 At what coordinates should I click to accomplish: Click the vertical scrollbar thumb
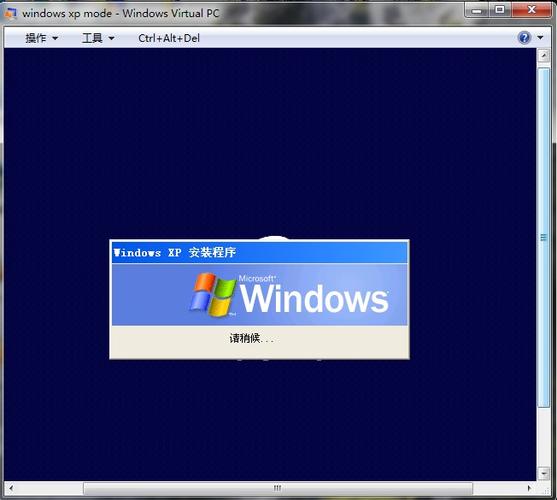544,237
